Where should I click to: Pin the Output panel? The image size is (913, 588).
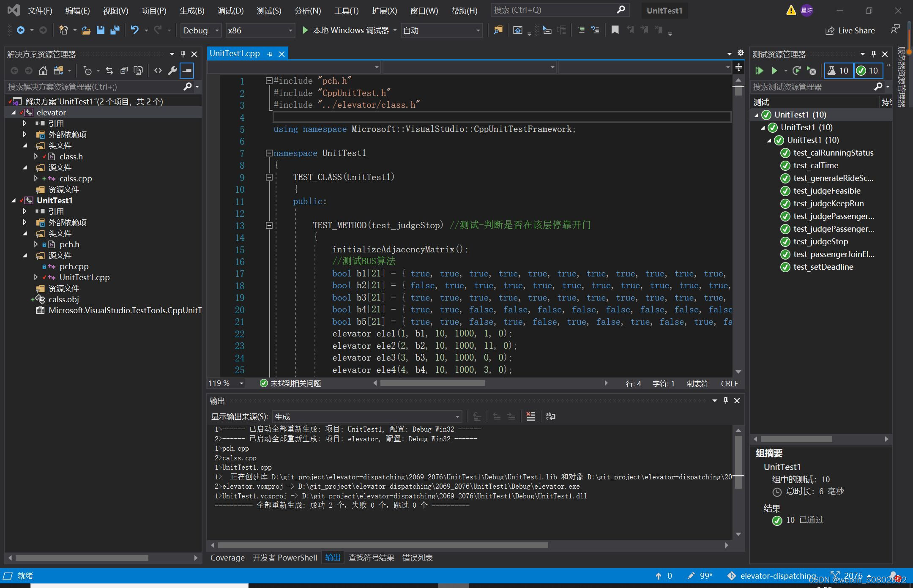(726, 401)
